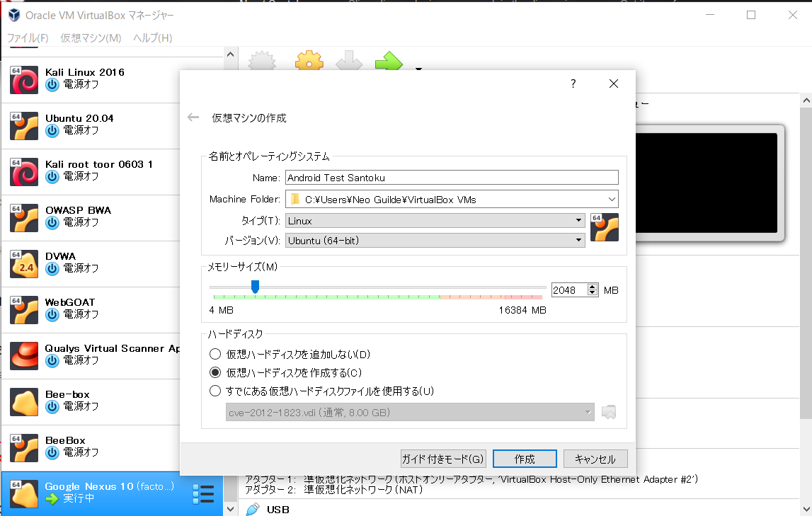The image size is (812, 516).
Task: Click the USB section icon
Action: click(x=253, y=509)
